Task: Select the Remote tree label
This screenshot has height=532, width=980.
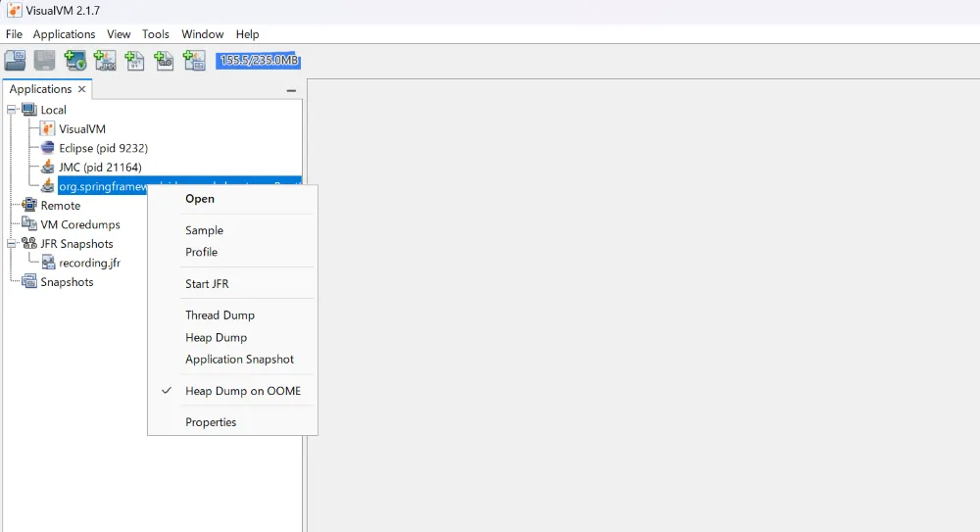Action: pyautogui.click(x=61, y=206)
